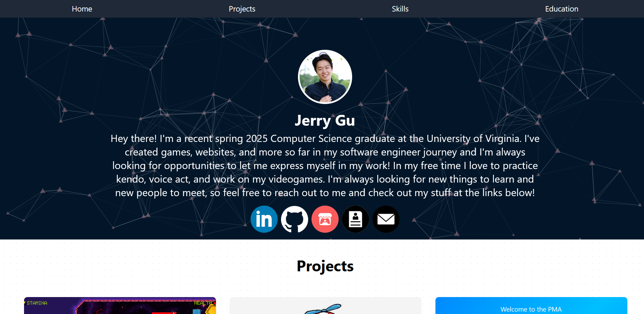
Task: Open the LinkedIn profile icon
Action: 264,219
